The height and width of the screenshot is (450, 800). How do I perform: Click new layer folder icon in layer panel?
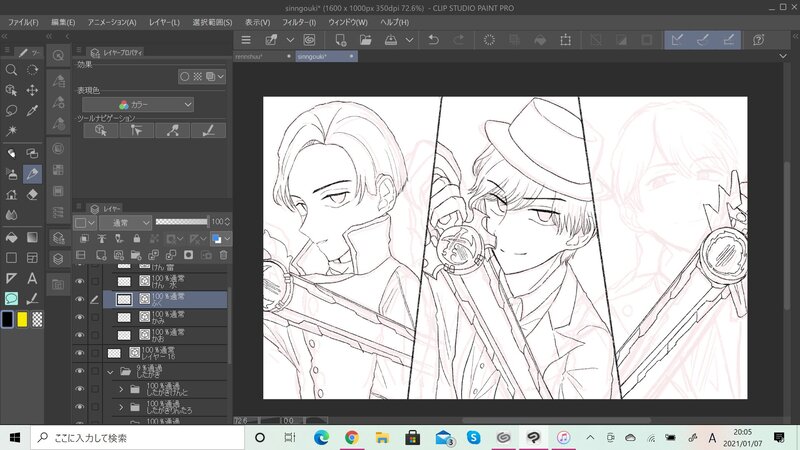[136, 255]
